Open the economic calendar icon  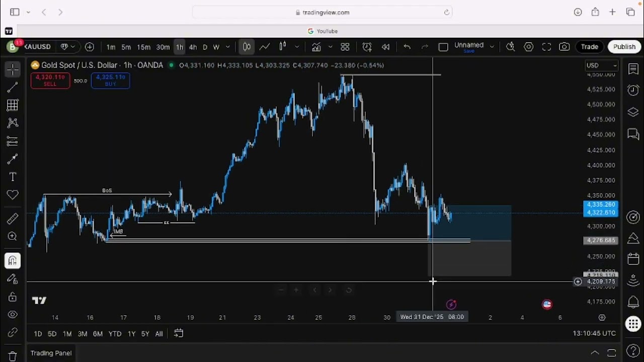pos(633,259)
